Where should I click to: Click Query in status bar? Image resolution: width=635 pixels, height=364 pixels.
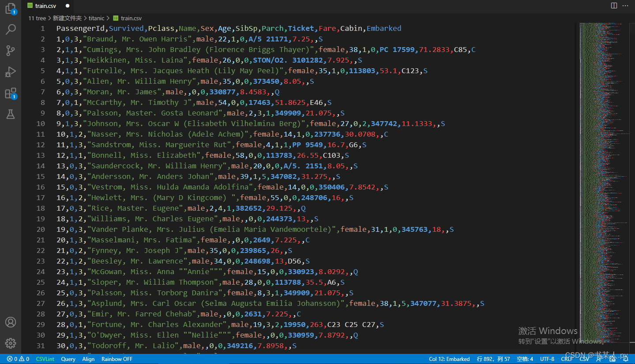click(68, 359)
